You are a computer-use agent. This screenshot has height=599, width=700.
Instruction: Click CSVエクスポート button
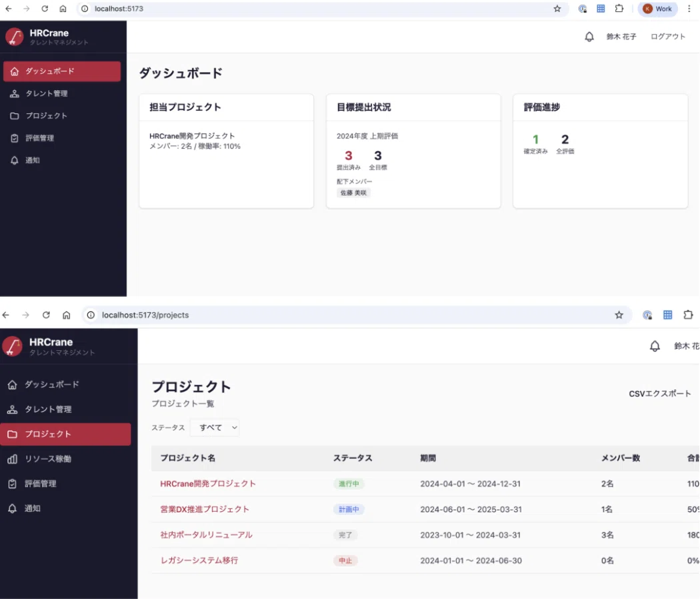coord(660,394)
